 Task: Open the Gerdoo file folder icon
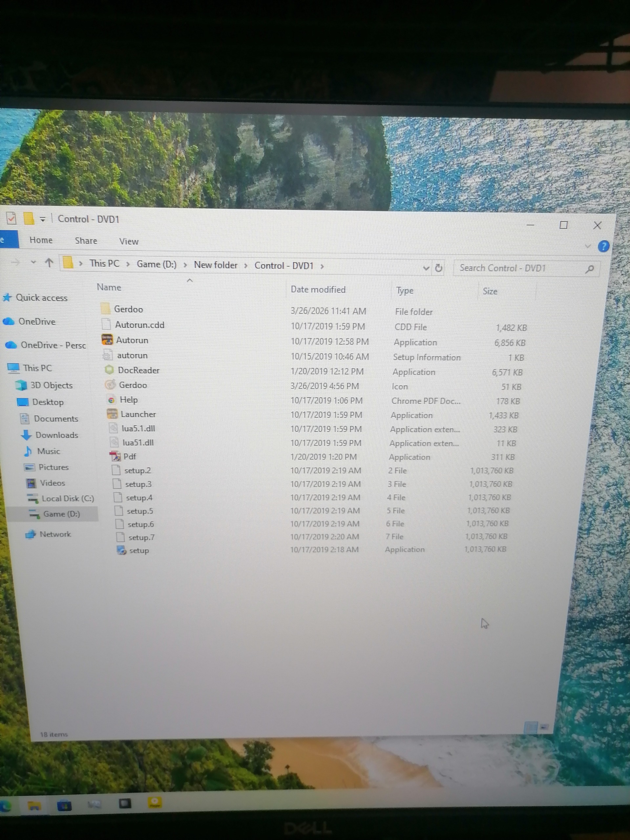pos(106,308)
